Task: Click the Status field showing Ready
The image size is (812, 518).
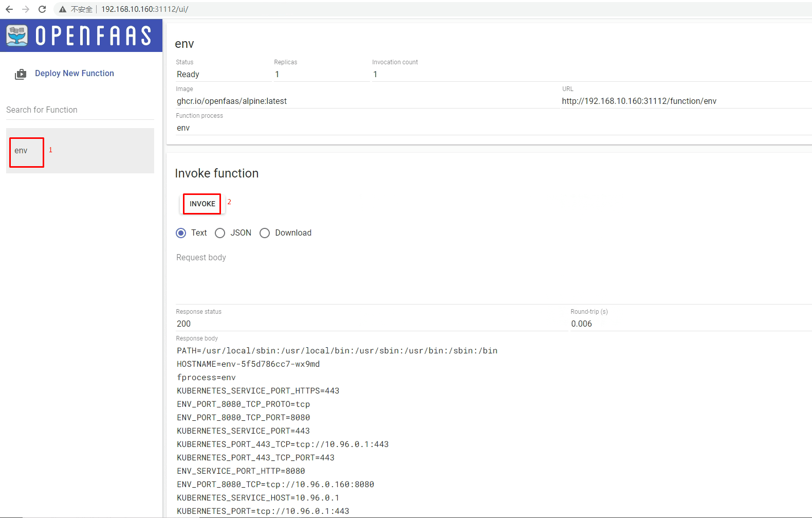Action: (224, 75)
